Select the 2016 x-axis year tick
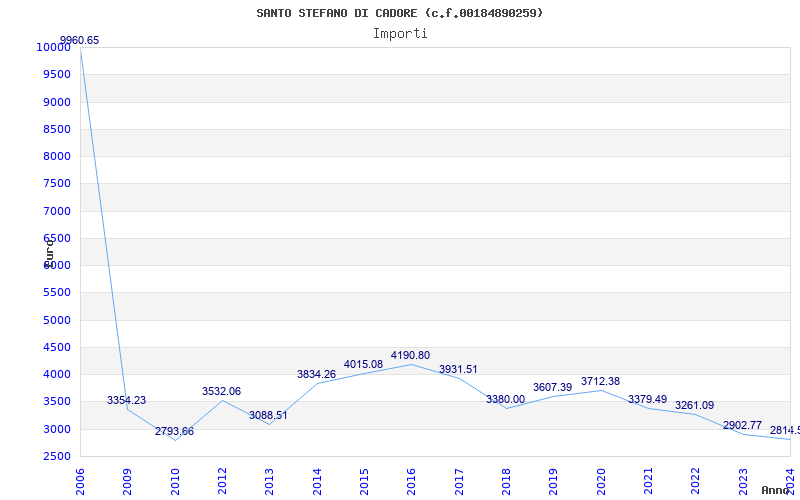 coord(411,479)
